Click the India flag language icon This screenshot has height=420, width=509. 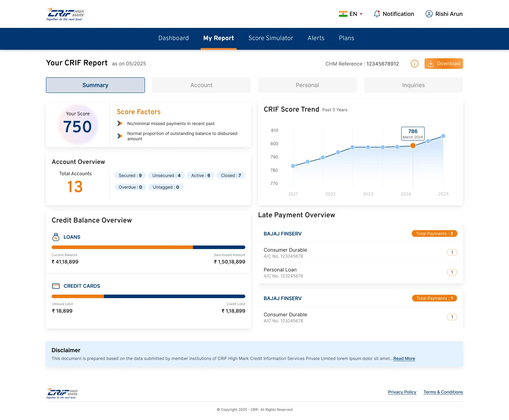343,14
